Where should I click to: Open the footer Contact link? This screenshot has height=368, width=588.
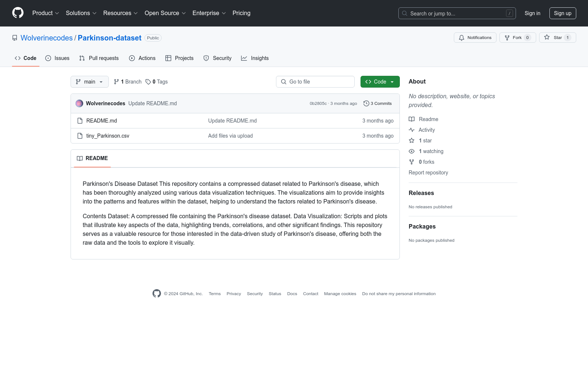click(311, 294)
